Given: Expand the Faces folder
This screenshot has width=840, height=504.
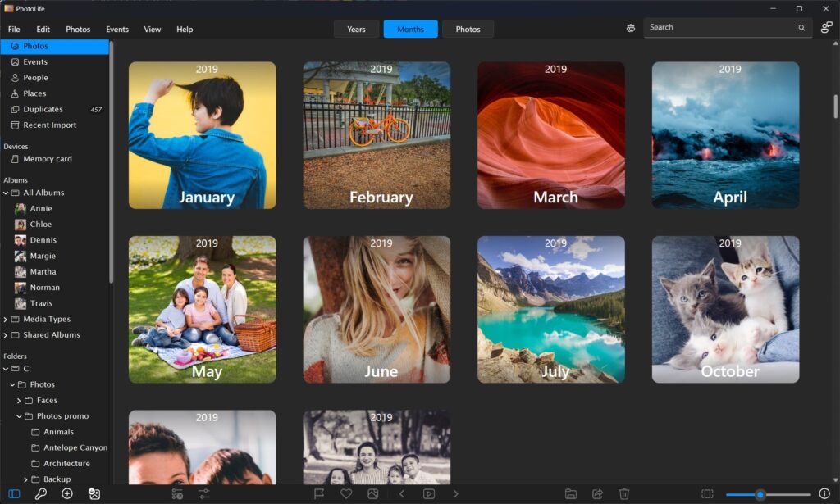Looking at the screenshot, I should 20,400.
